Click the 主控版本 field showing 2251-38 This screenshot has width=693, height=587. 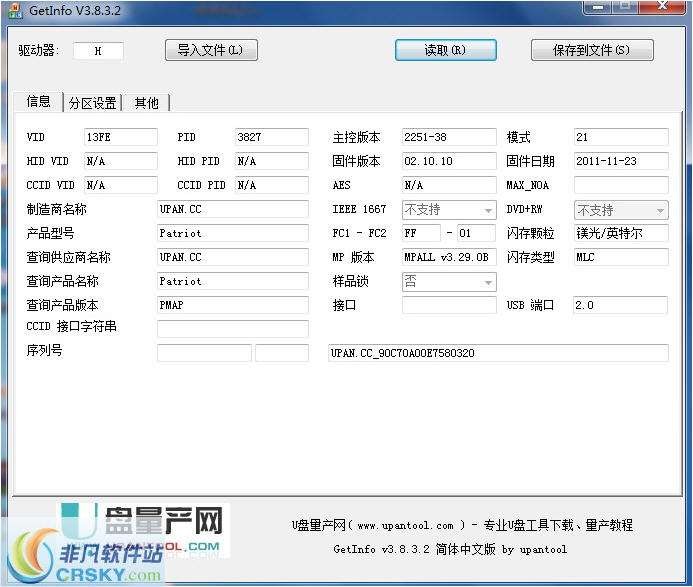[449, 137]
